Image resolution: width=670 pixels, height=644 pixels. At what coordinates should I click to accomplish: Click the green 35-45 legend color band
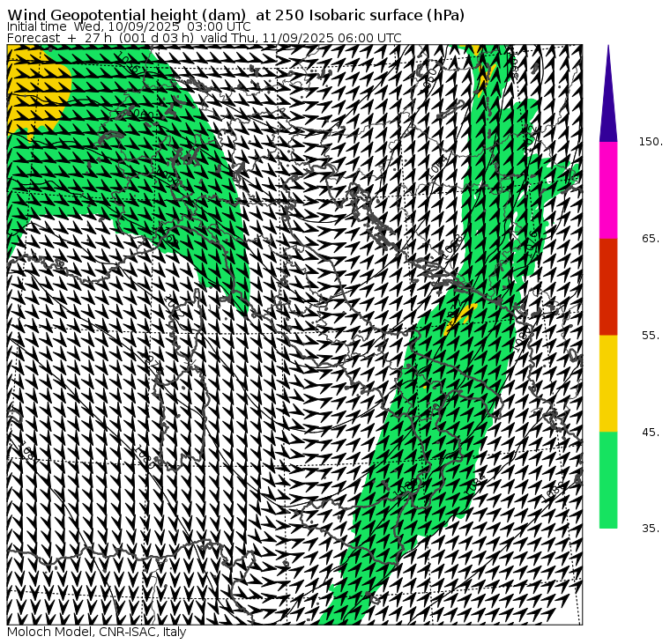(608, 480)
